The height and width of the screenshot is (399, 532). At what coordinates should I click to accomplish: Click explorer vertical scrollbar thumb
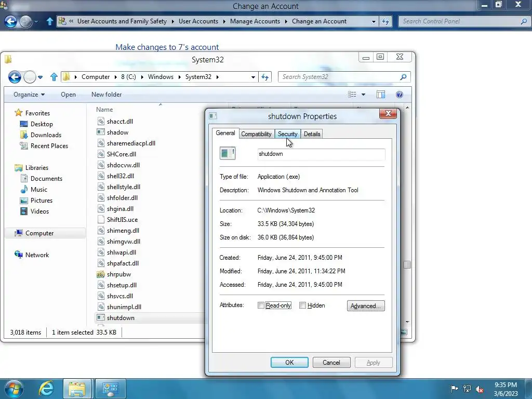pyautogui.click(x=407, y=264)
